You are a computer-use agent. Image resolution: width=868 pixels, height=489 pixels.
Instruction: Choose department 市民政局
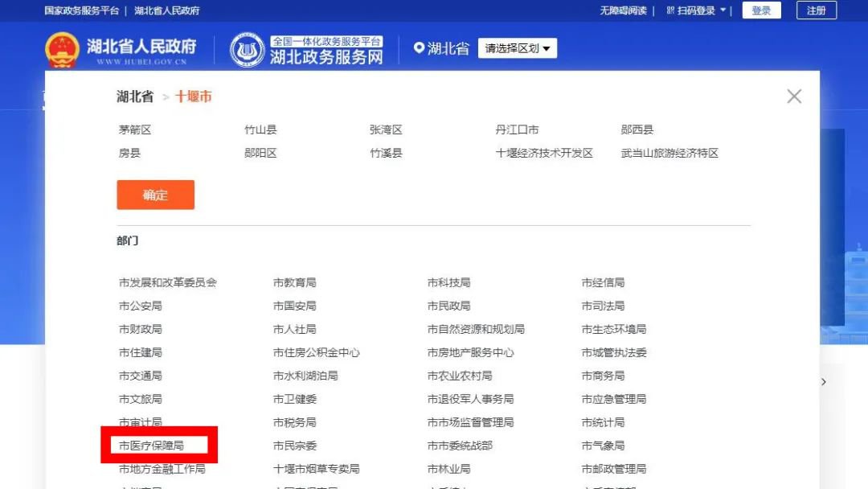tap(449, 306)
